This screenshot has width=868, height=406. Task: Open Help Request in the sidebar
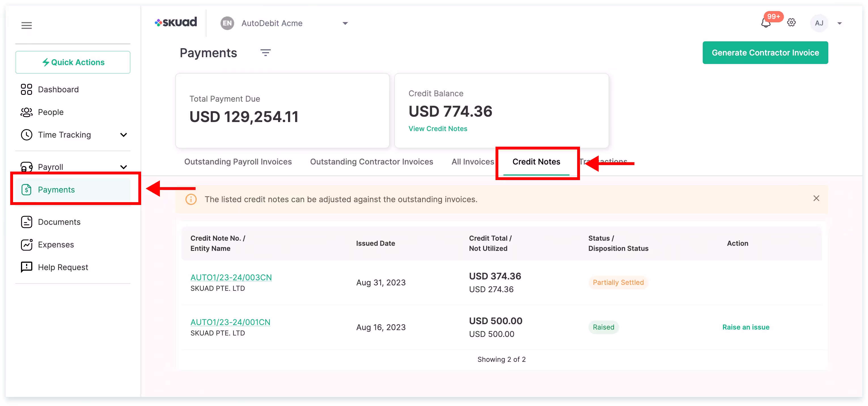coord(63,267)
